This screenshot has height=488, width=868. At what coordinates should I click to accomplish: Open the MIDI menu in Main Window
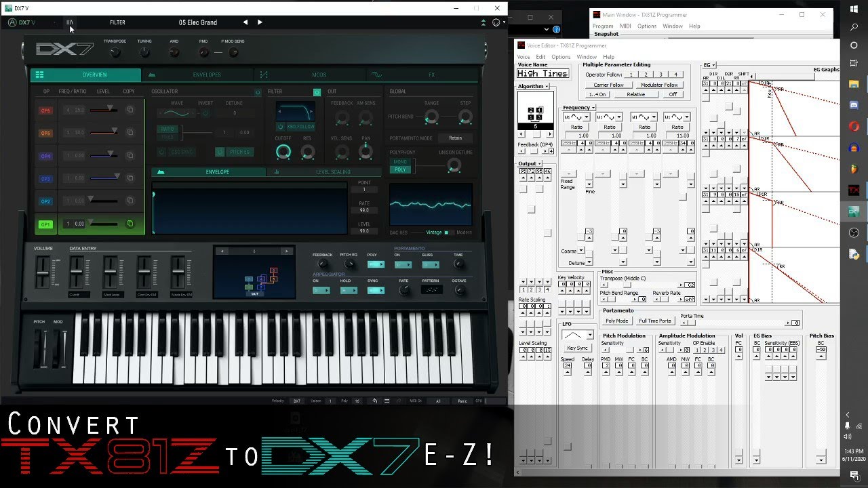[x=625, y=26]
